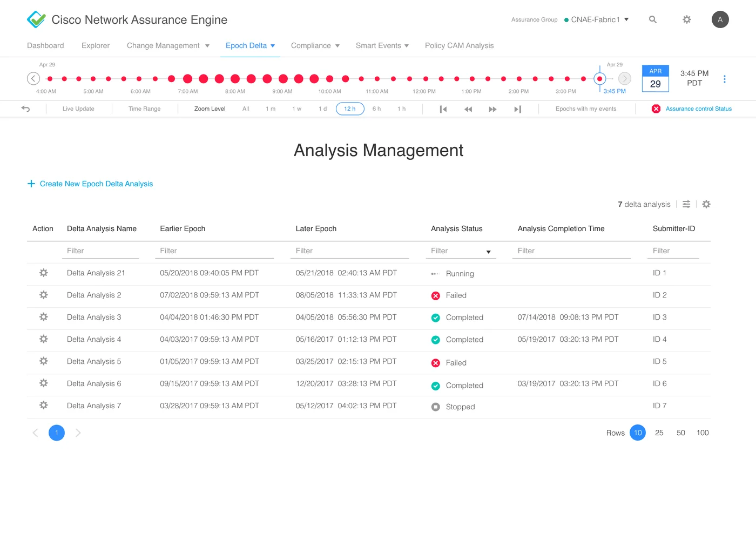756x540 pixels.
Task: Select the current 3:45 PM epoch marker
Action: click(599, 79)
